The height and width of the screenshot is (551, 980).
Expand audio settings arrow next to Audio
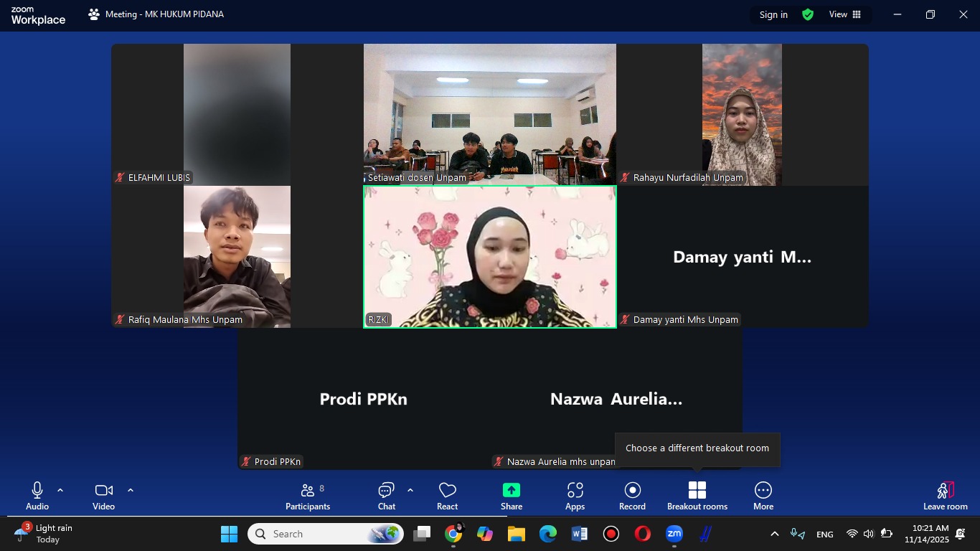tap(60, 491)
